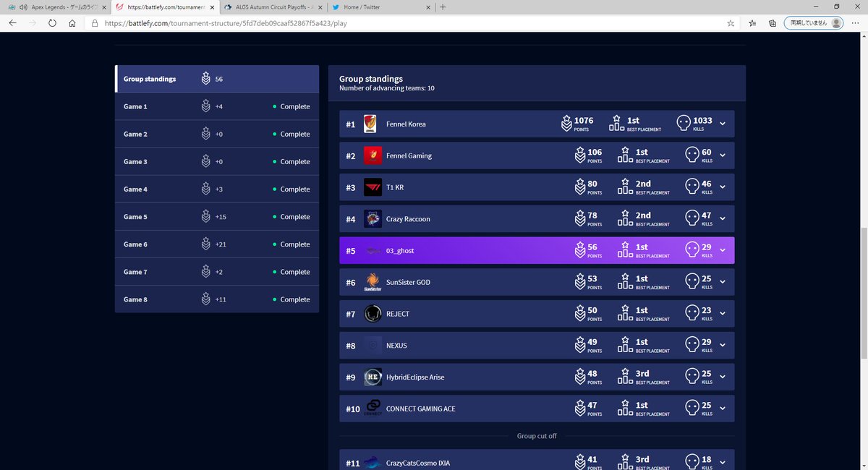
Task: Open Game 5 results
Action: tap(217, 217)
